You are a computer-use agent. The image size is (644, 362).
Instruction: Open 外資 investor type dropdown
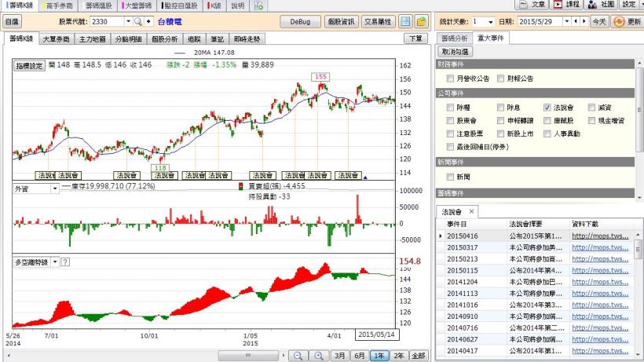pyautogui.click(x=55, y=188)
